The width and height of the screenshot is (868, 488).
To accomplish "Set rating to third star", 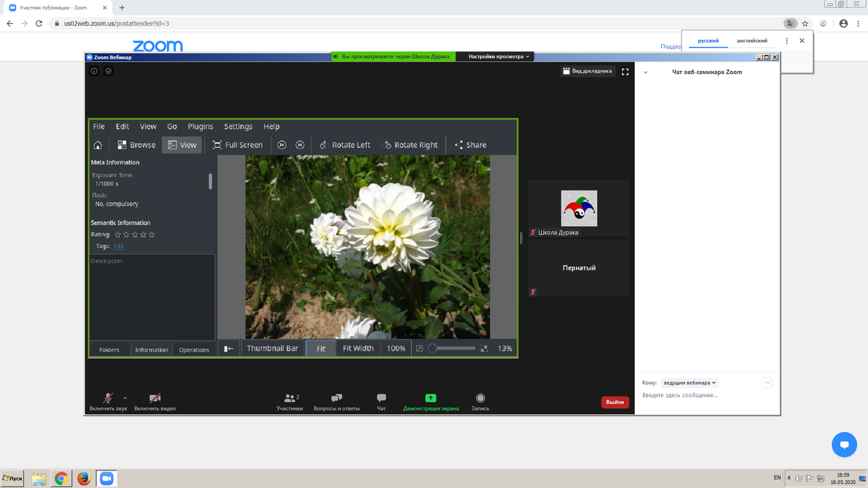I will pos(135,235).
